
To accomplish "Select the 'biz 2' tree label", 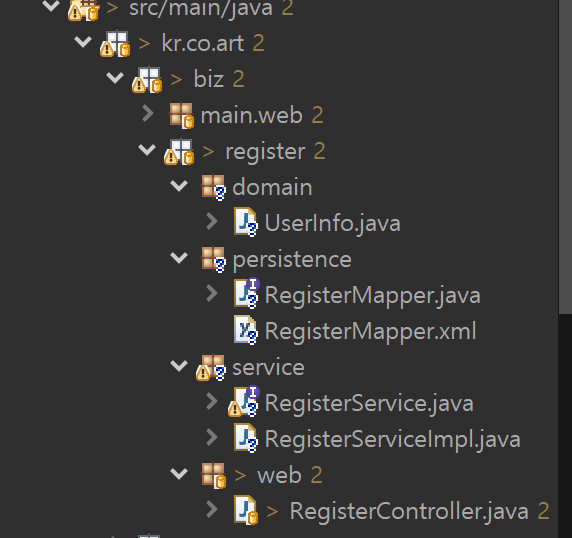I will (219, 79).
